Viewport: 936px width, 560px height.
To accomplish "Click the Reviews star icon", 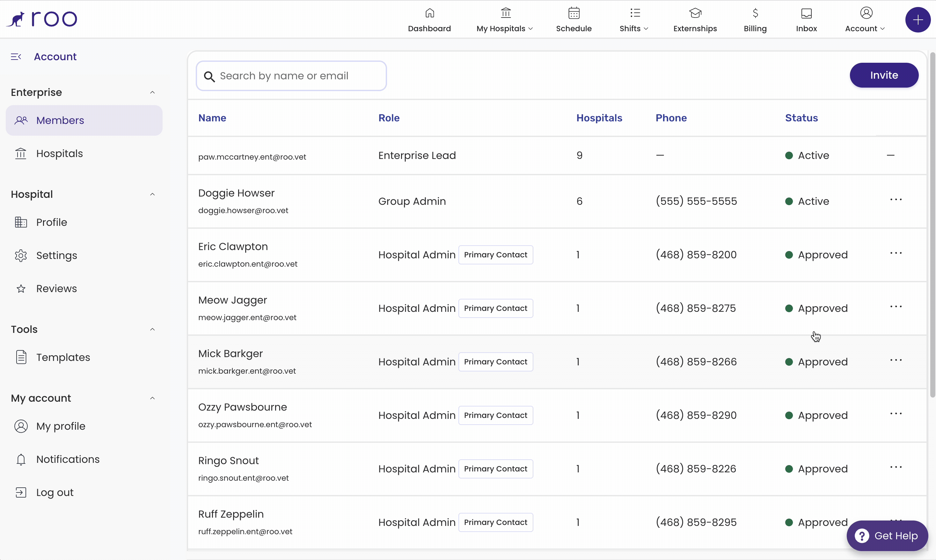I will [x=21, y=289].
